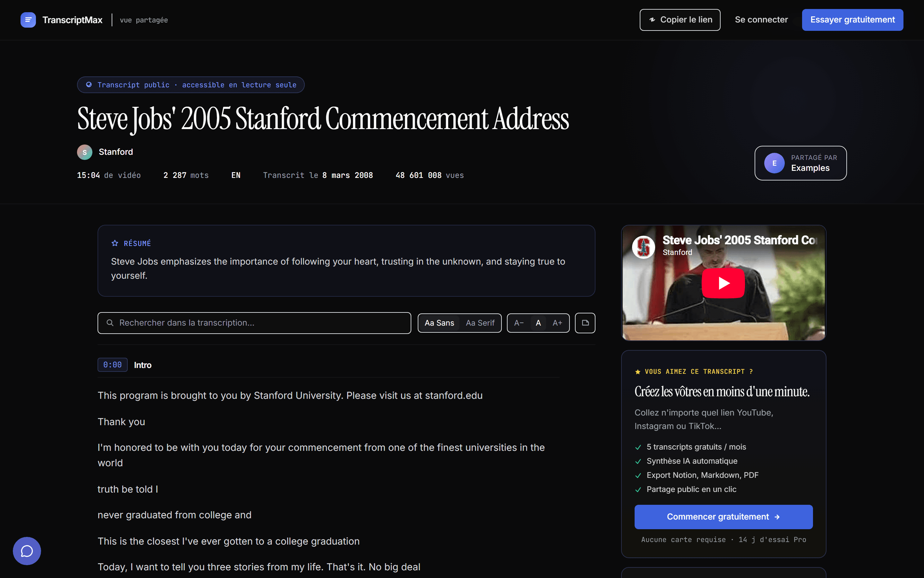Open the chat support bubble

click(27, 551)
